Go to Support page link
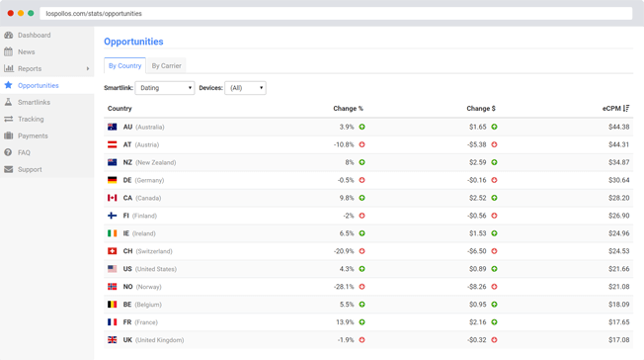 click(x=30, y=169)
